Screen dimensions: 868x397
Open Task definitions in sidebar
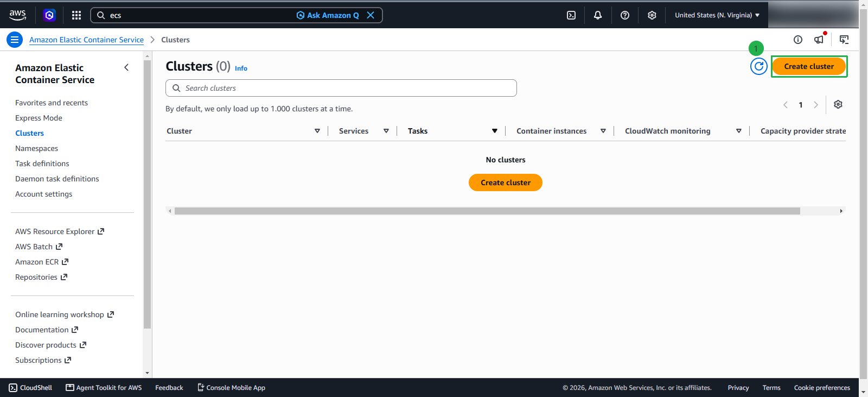coord(42,163)
